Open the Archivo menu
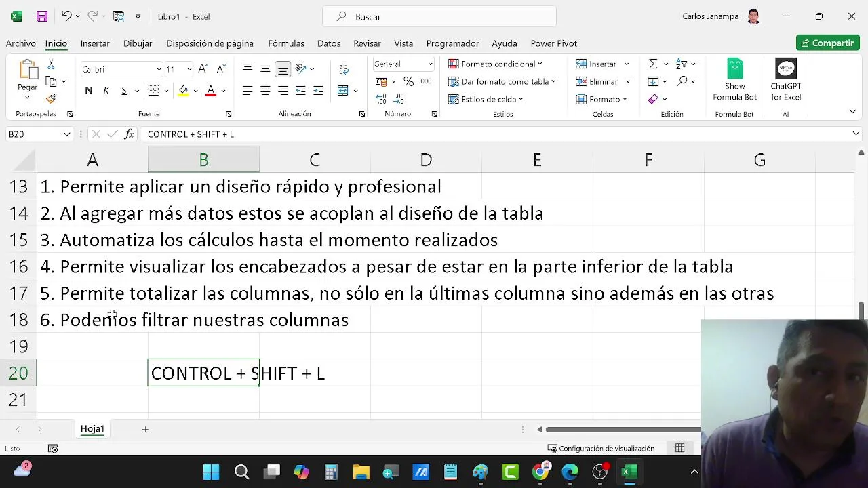 pyautogui.click(x=21, y=43)
